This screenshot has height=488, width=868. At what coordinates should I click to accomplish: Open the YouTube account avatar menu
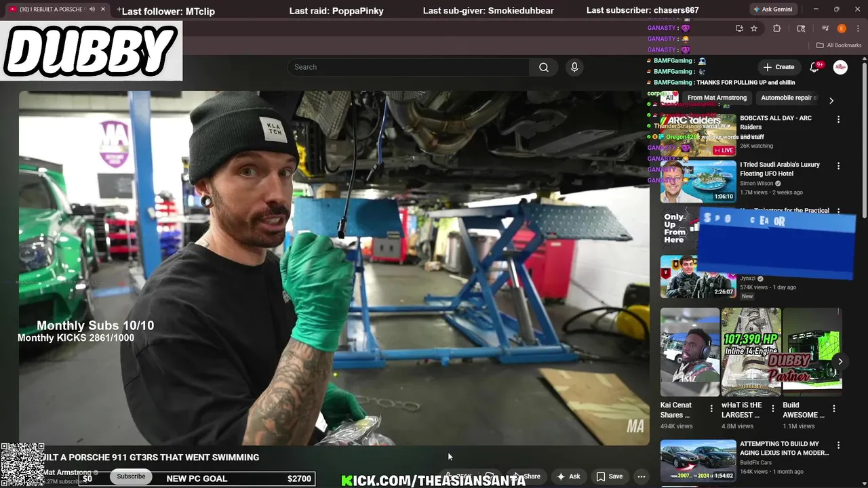(x=840, y=67)
